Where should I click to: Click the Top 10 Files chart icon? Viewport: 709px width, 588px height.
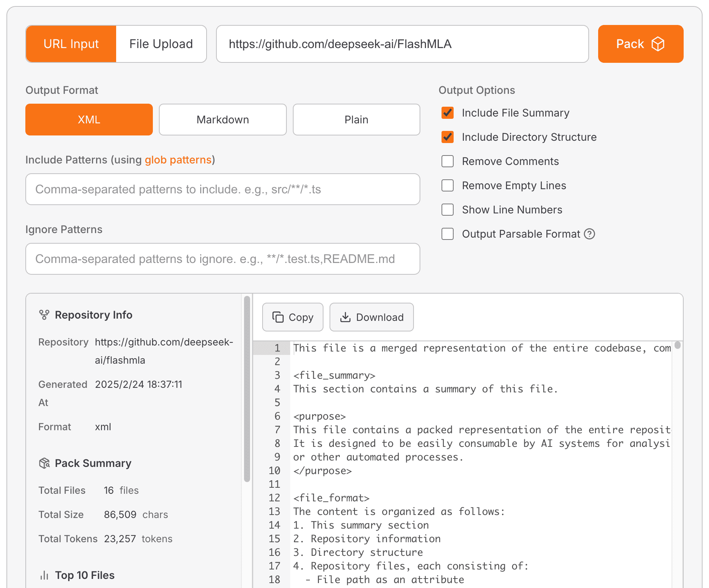[44, 575]
